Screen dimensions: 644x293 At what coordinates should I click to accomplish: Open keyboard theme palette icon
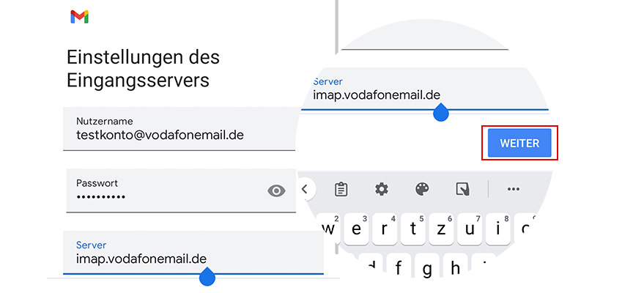[x=421, y=190]
